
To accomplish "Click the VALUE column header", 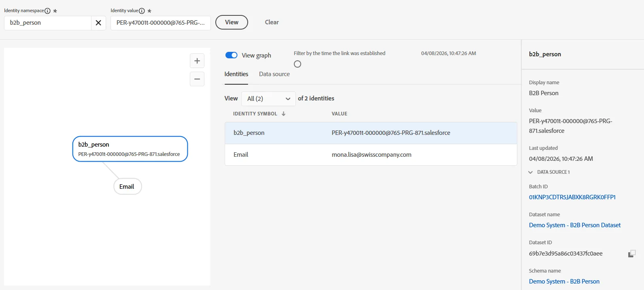I will coord(340,114).
